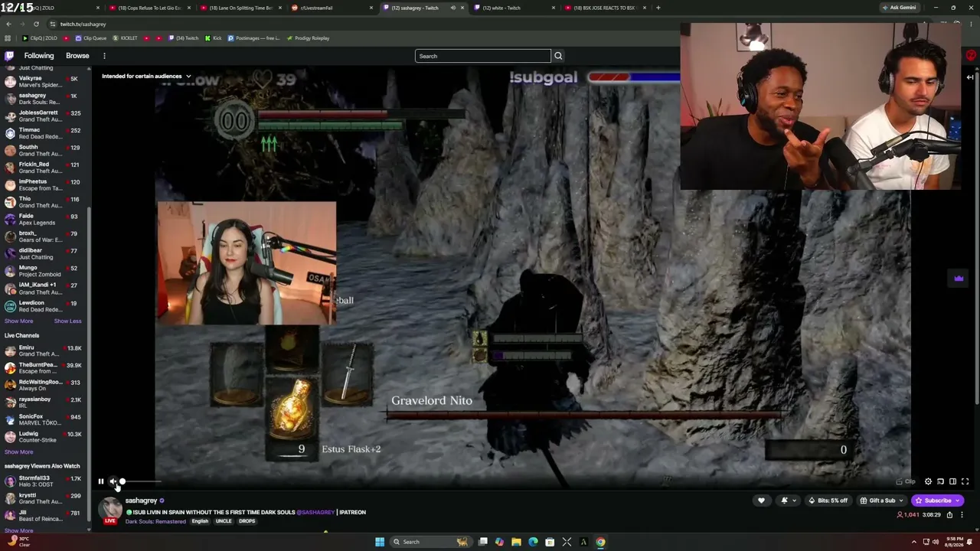Open Bits: 5% off offer
This screenshot has width=980, height=551.
click(x=828, y=500)
